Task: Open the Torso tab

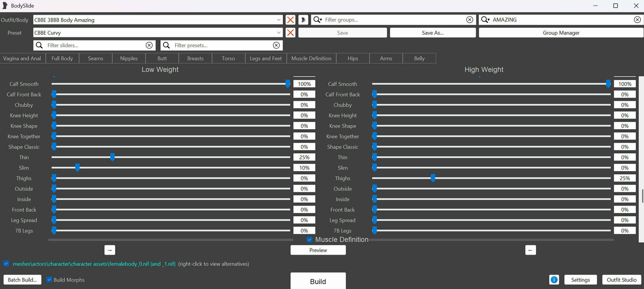Action: point(228,58)
